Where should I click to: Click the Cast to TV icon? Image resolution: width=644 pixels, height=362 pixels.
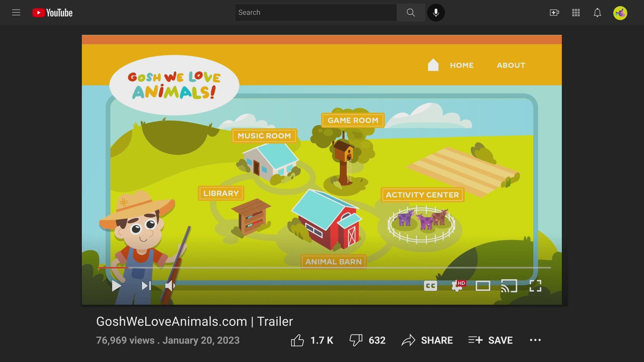click(x=509, y=286)
